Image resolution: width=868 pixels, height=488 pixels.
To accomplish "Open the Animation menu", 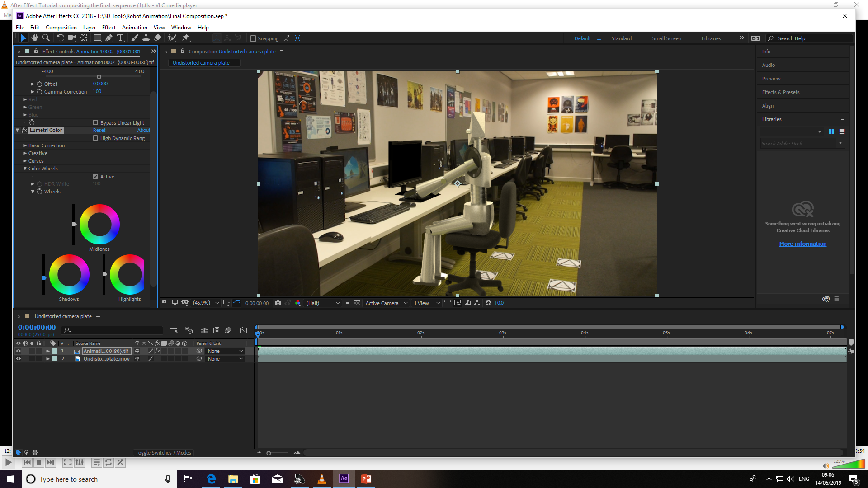I will click(135, 28).
